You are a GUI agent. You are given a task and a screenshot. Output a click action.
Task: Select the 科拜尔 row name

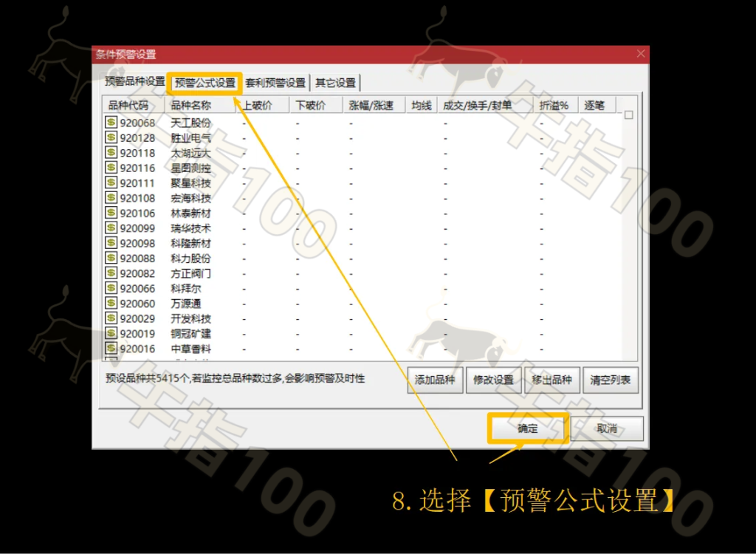coord(186,289)
